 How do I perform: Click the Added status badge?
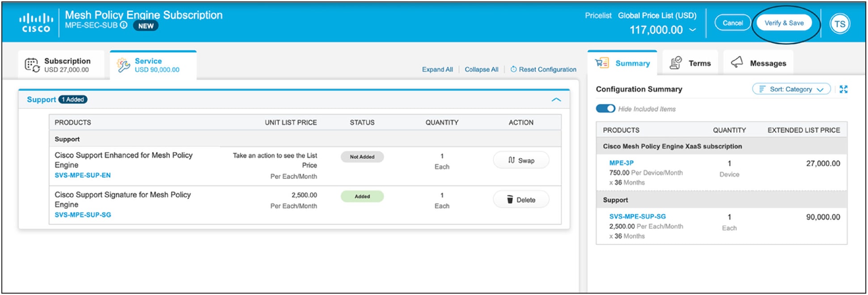(x=362, y=196)
